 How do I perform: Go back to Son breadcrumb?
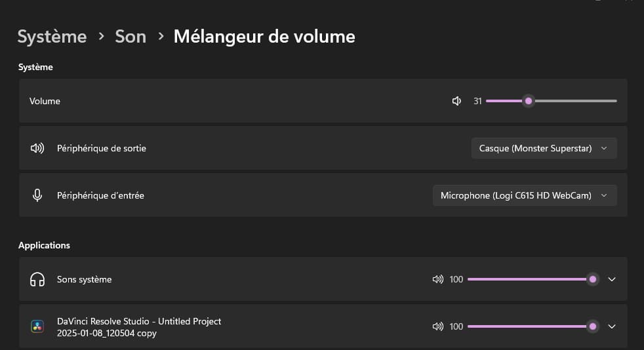[x=131, y=37]
